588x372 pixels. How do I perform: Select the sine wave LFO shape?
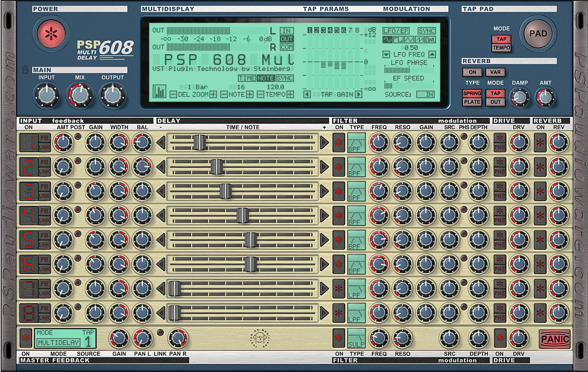tap(387, 39)
